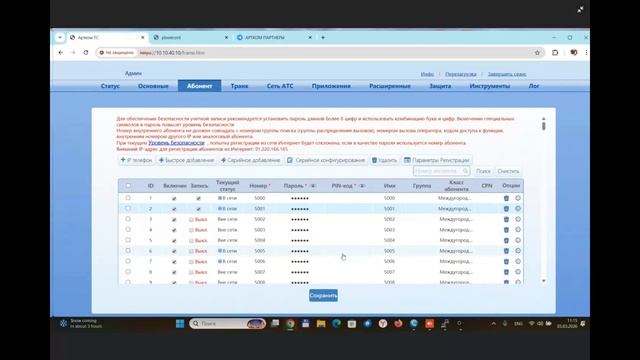Viewport: 640px width, 360px height.
Task: Click the Поиск button
Action: point(483,171)
